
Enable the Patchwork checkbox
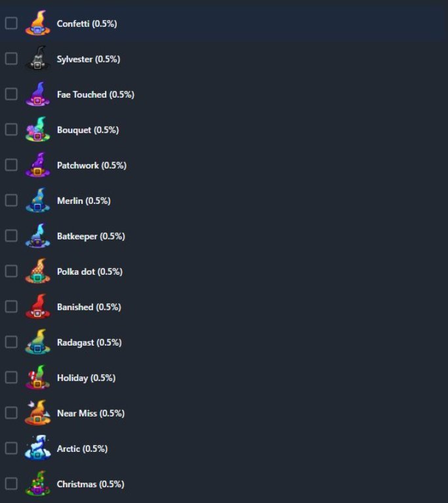11,165
